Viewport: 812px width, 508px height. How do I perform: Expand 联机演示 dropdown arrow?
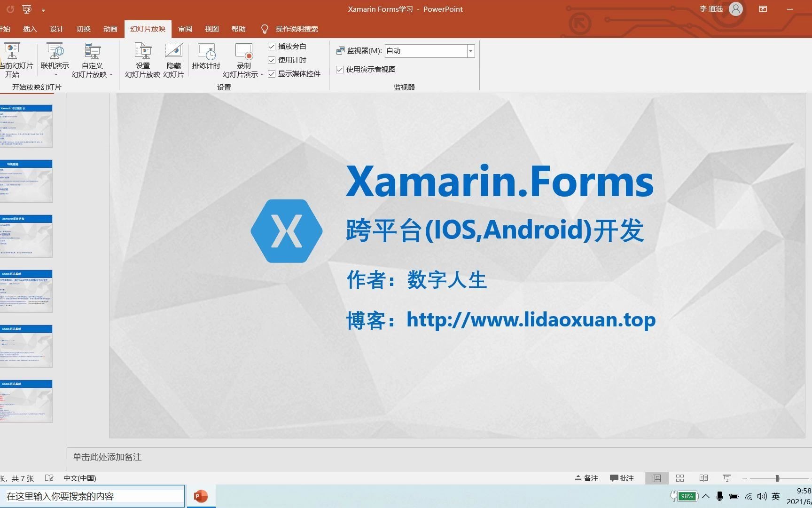point(55,75)
